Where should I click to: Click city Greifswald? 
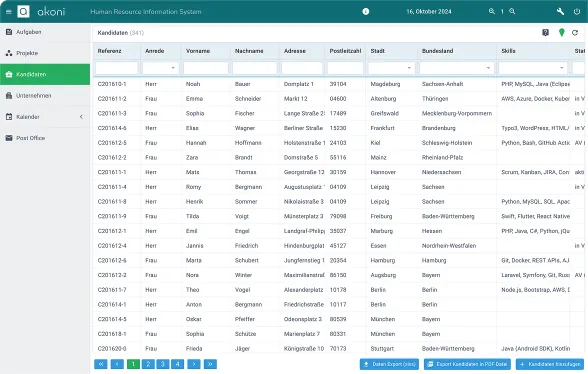pos(384,113)
